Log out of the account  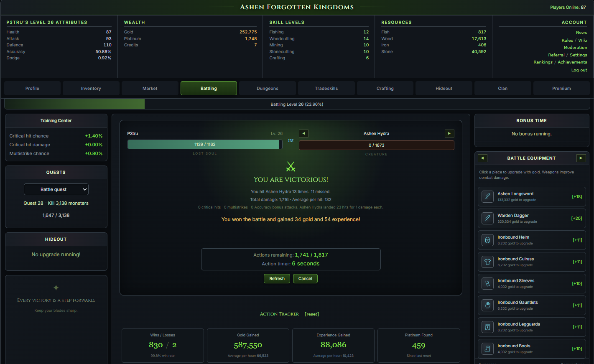click(579, 70)
